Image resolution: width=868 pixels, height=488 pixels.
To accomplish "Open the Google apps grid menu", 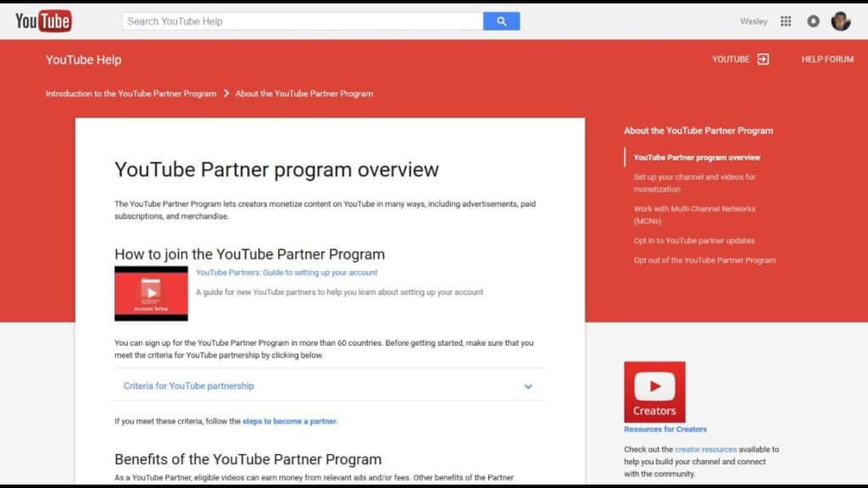I will click(786, 20).
